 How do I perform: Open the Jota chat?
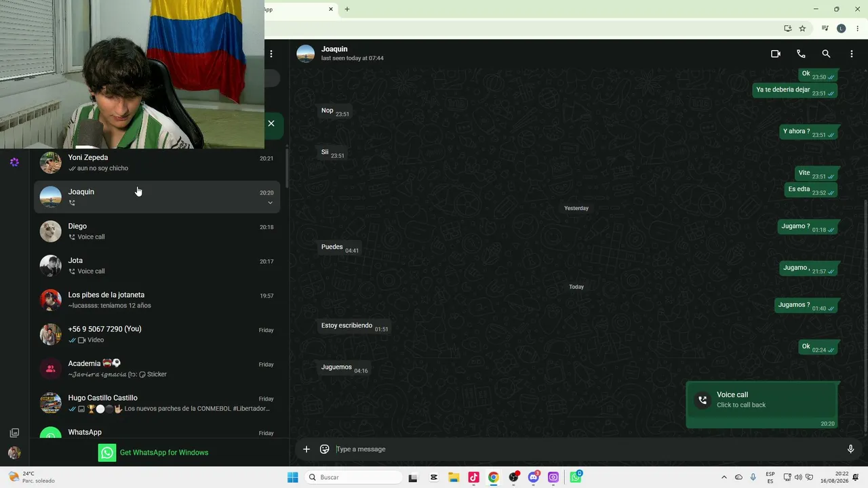157,266
